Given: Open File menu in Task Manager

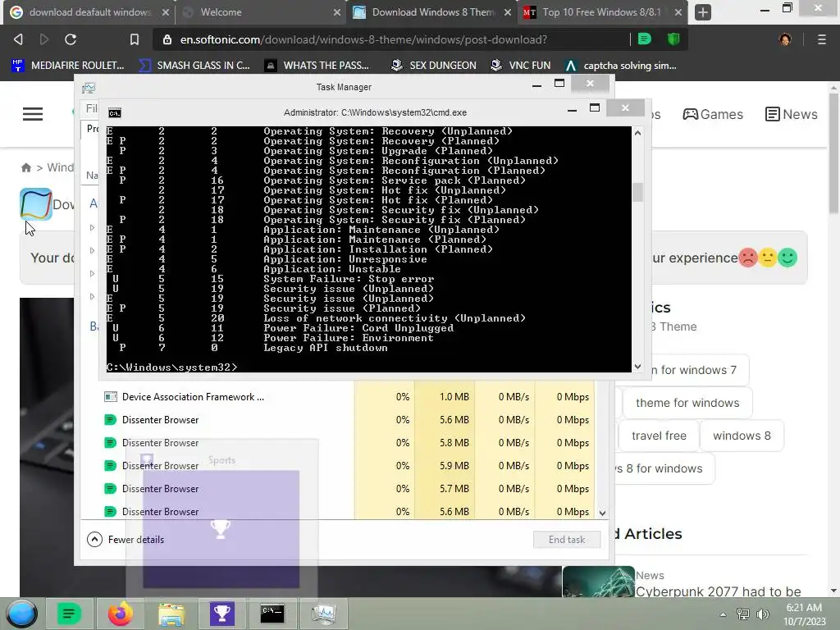Looking at the screenshot, I should [x=92, y=109].
